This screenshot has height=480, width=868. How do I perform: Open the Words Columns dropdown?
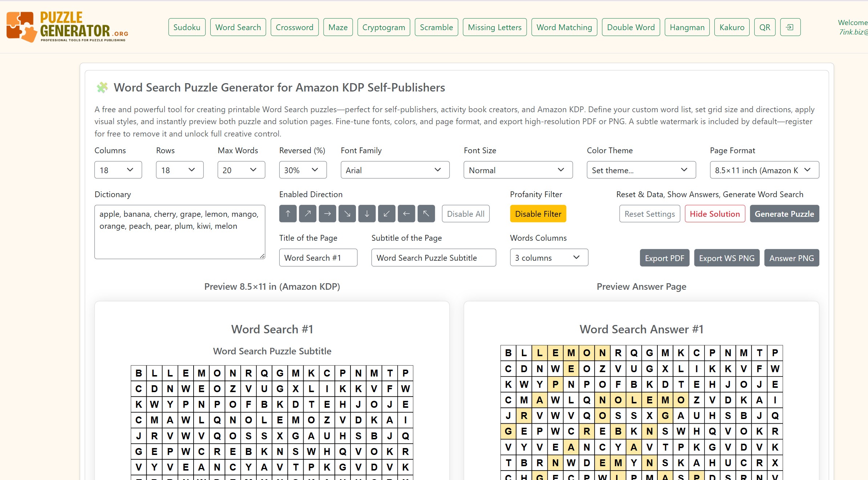tap(548, 257)
